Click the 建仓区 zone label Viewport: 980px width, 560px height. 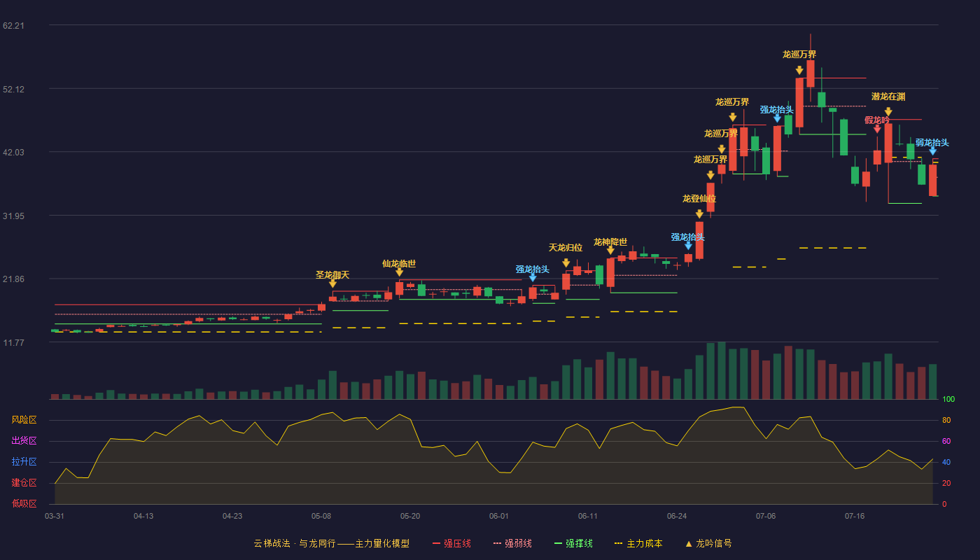pyautogui.click(x=24, y=483)
